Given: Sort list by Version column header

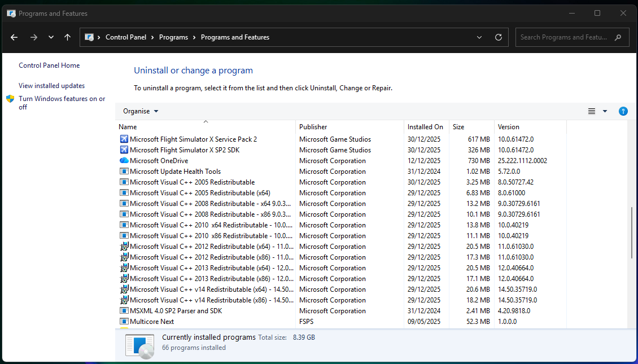Looking at the screenshot, I should (531, 127).
